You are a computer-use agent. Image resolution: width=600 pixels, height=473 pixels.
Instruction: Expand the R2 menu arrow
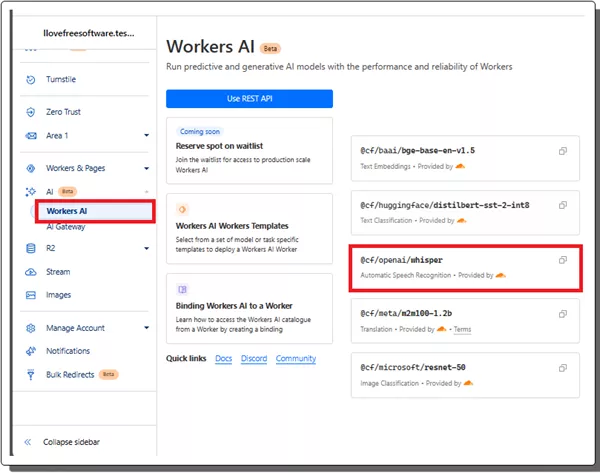tap(147, 248)
